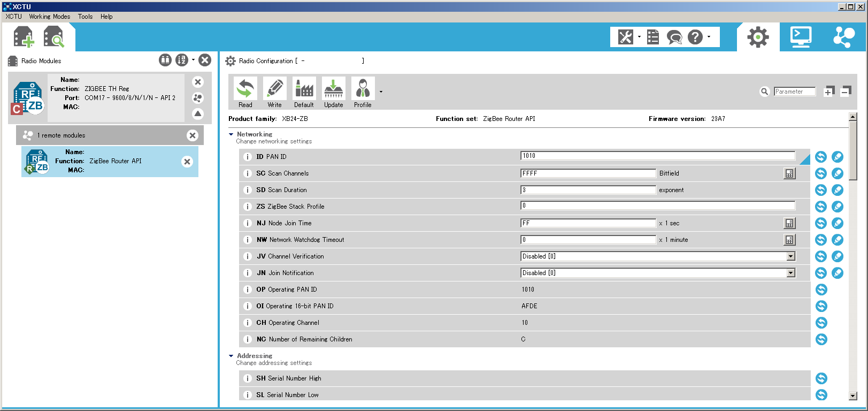The height and width of the screenshot is (411, 868).
Task: Click the ID PAN ID input field
Action: pyautogui.click(x=658, y=156)
